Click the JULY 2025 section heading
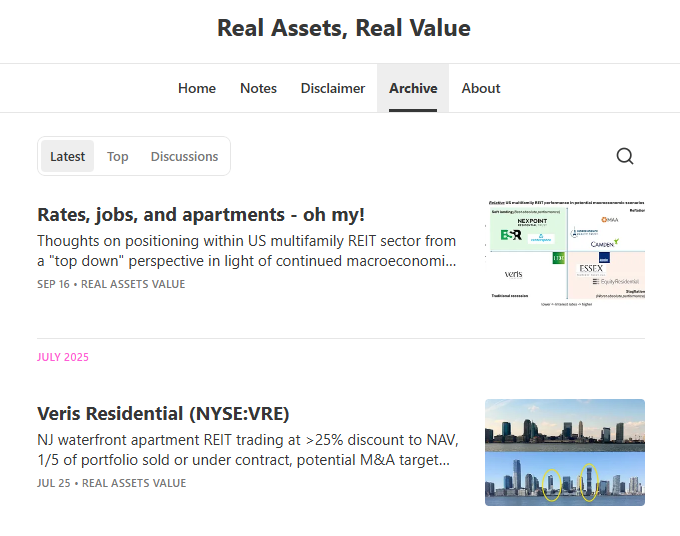Image resolution: width=680 pixels, height=536 pixels. pos(63,357)
